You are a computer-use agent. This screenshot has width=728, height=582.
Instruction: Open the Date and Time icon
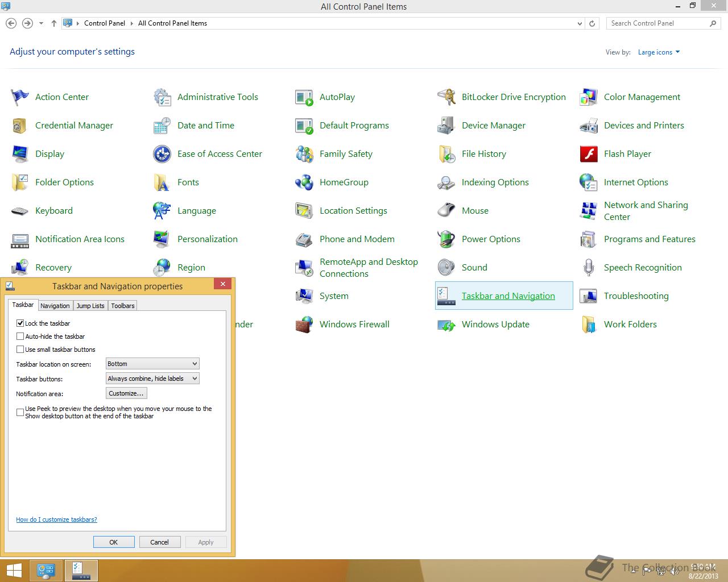pyautogui.click(x=162, y=126)
